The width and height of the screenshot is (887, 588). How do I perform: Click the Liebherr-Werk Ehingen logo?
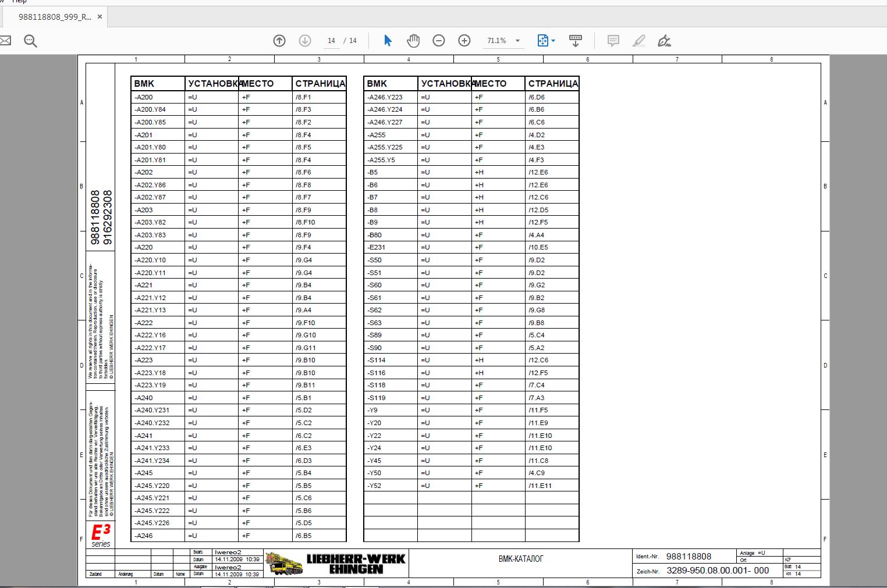[x=336, y=563]
